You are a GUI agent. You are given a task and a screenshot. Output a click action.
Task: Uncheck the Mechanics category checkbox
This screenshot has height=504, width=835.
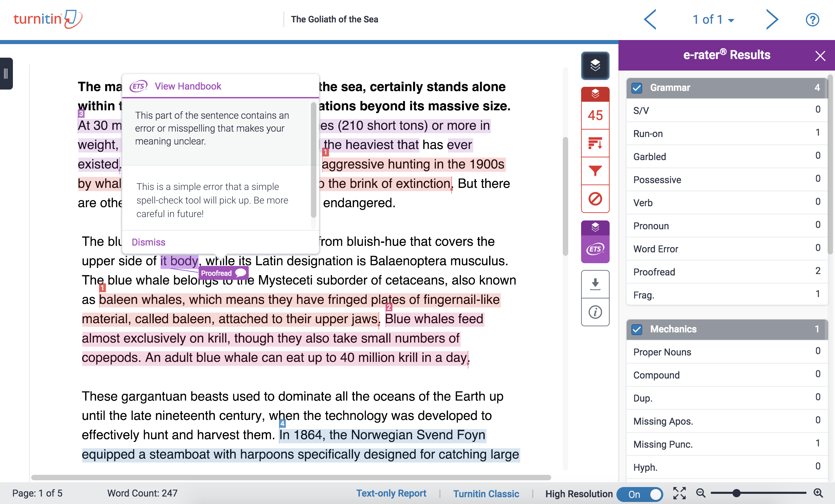637,329
